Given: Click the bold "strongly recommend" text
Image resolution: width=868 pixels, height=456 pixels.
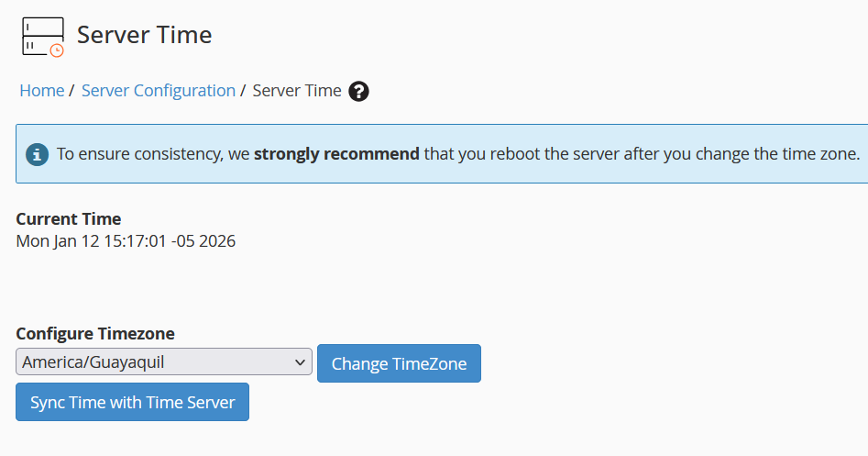Looking at the screenshot, I should [x=336, y=153].
